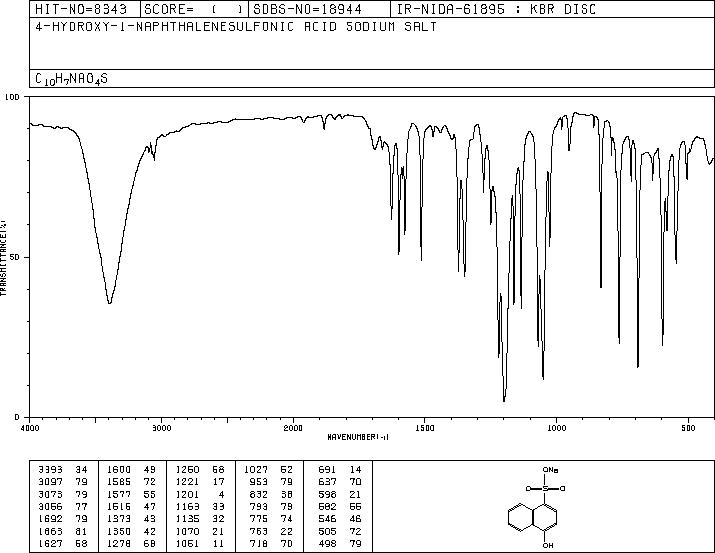Click the 2000 tick label on x-axis
The height and width of the screenshot is (553, 715).
(x=293, y=428)
